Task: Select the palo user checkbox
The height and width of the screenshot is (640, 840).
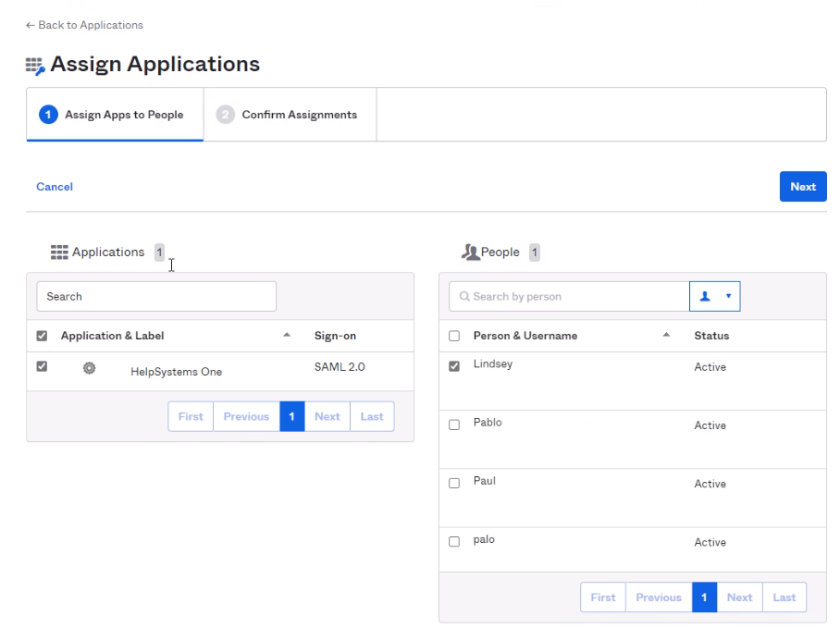Action: (x=454, y=542)
